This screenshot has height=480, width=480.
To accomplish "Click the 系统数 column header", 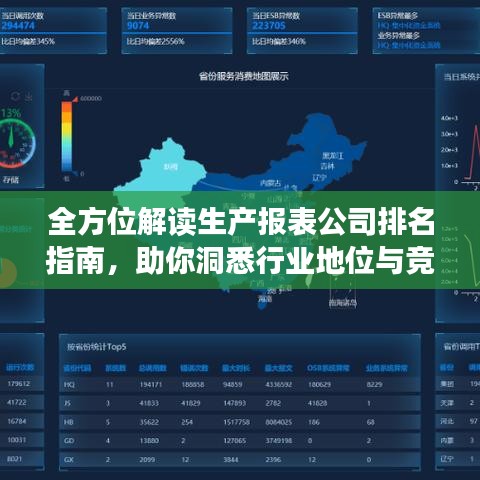I will pyautogui.click(x=115, y=368).
